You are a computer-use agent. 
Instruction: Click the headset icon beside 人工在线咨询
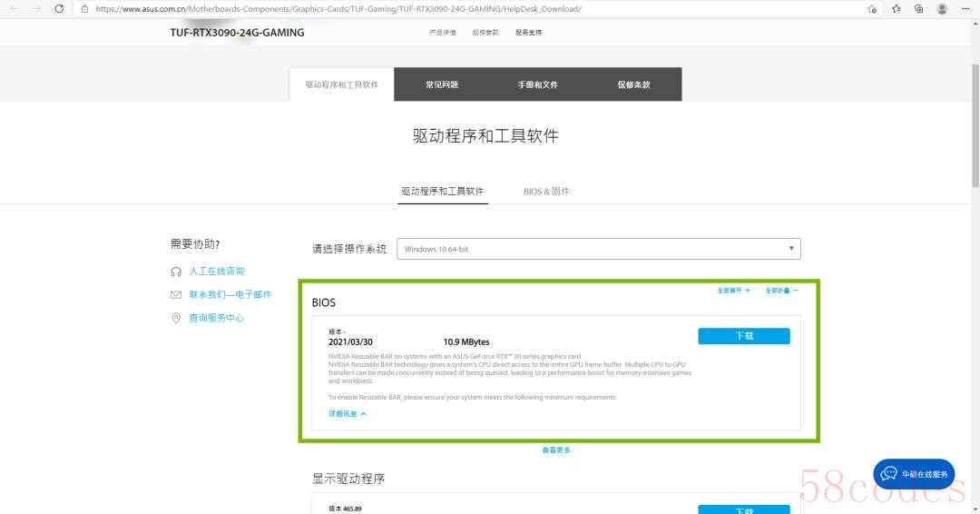click(176, 272)
